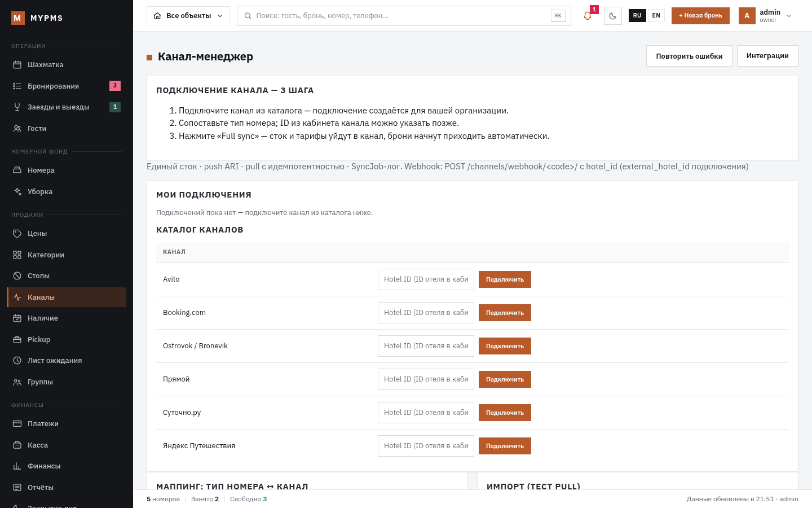This screenshot has height=508, width=812.
Task: Connect the Ostrovok / Bronevik channel
Action: 505,346
